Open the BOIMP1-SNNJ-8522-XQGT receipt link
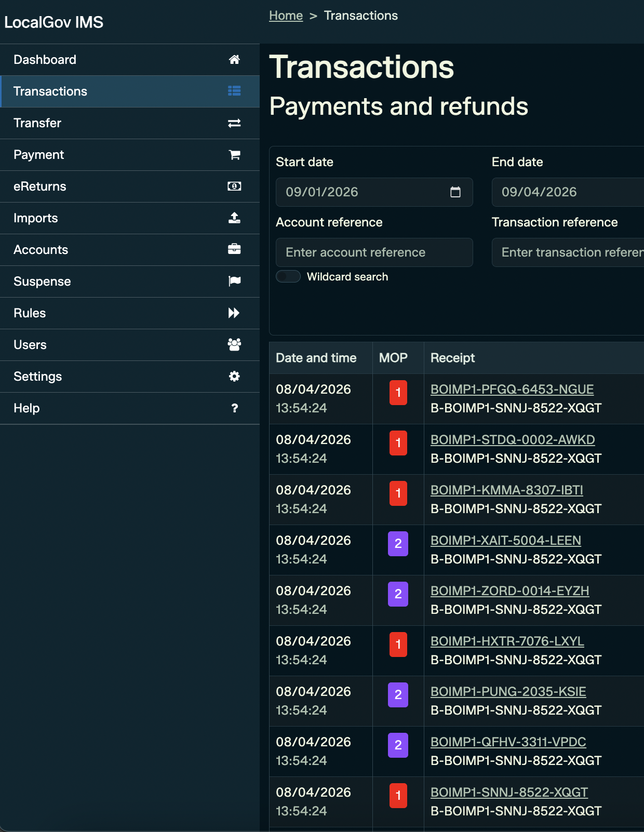The height and width of the screenshot is (832, 644). (509, 793)
